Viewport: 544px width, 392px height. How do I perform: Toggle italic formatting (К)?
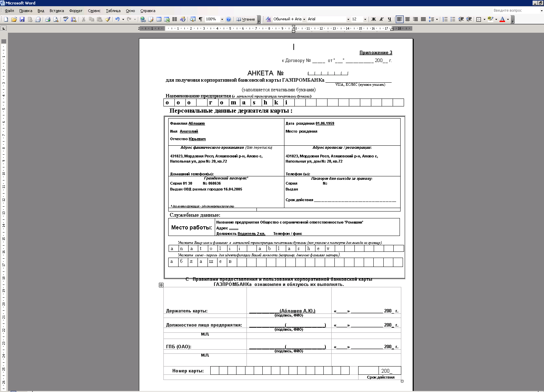381,19
